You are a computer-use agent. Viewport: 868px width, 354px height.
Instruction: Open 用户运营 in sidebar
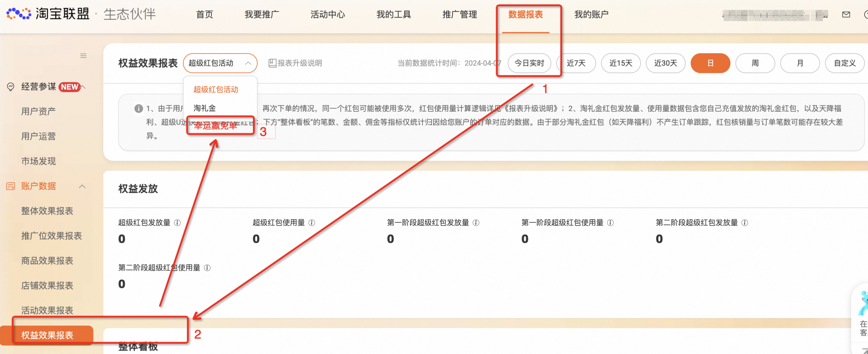pyautogui.click(x=39, y=136)
